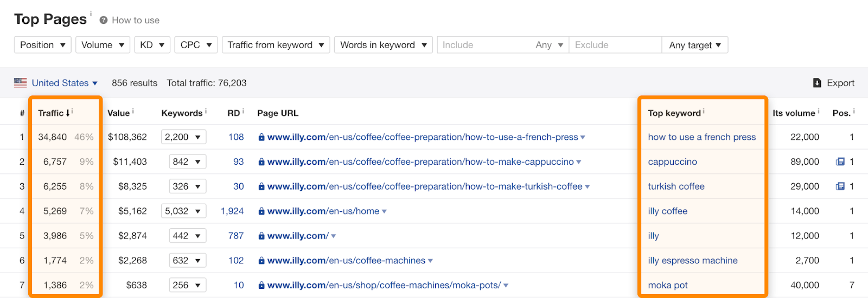Click the Traffic column sort arrow
Viewport: 868px width, 298px height.
pos(68,113)
